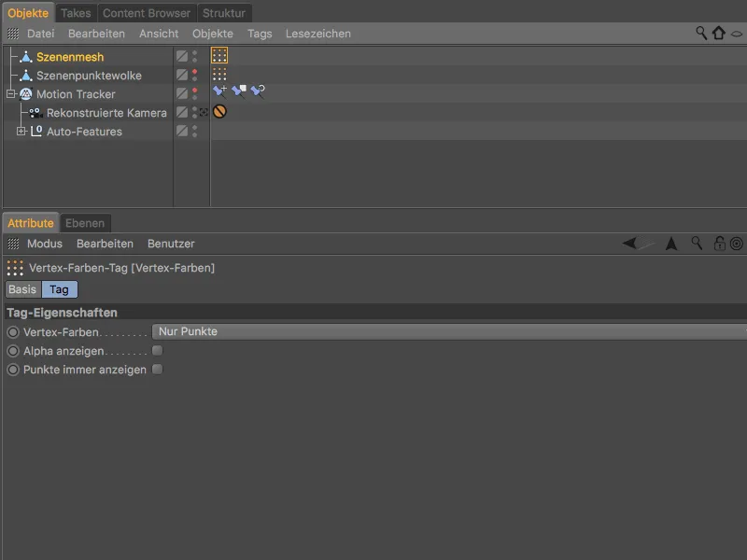Enable the Alpha anzeigen checkbox
747x560 pixels.
point(157,351)
